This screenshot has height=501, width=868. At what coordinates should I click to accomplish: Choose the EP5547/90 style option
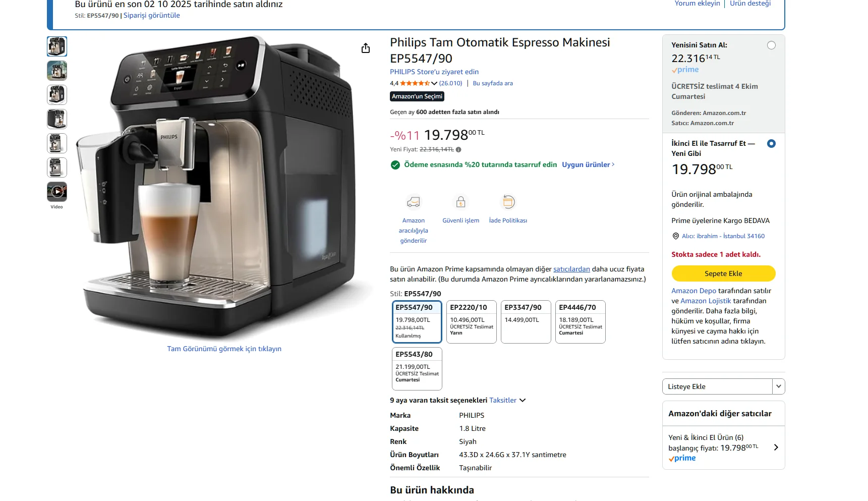417,322
